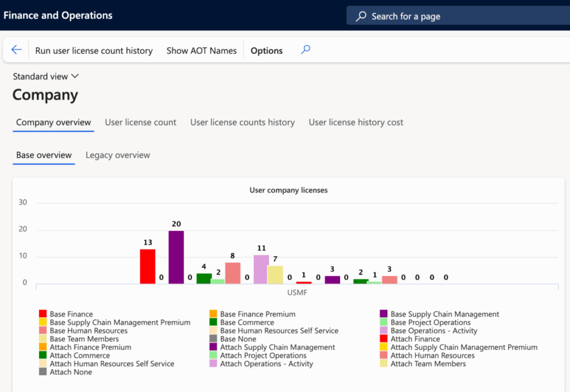This screenshot has width=570, height=392.
Task: Click the red bar labeled 13
Action: (x=148, y=266)
